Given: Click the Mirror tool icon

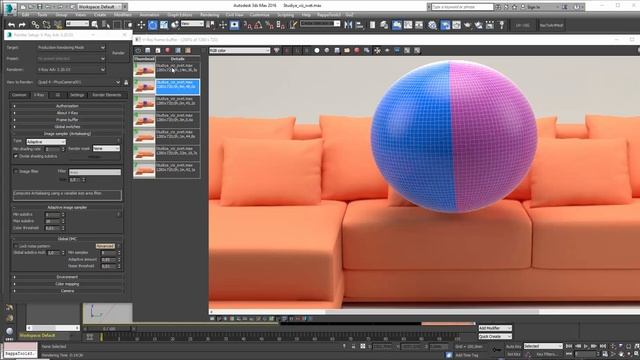Looking at the screenshot, I should 348,25.
